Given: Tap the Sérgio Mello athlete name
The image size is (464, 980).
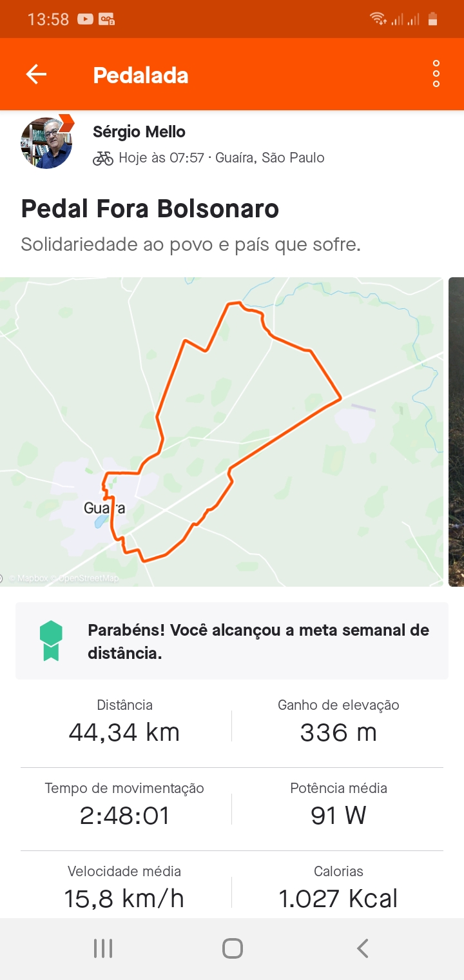Looking at the screenshot, I should coord(139,132).
